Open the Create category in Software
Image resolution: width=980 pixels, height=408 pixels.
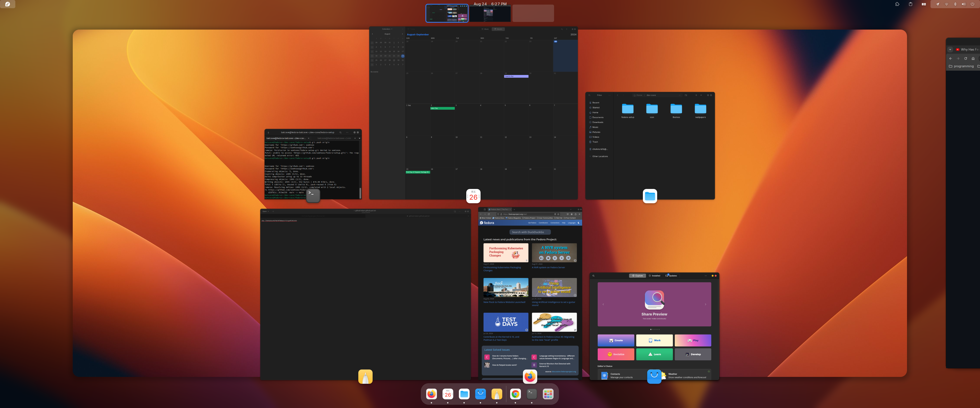[616, 340]
